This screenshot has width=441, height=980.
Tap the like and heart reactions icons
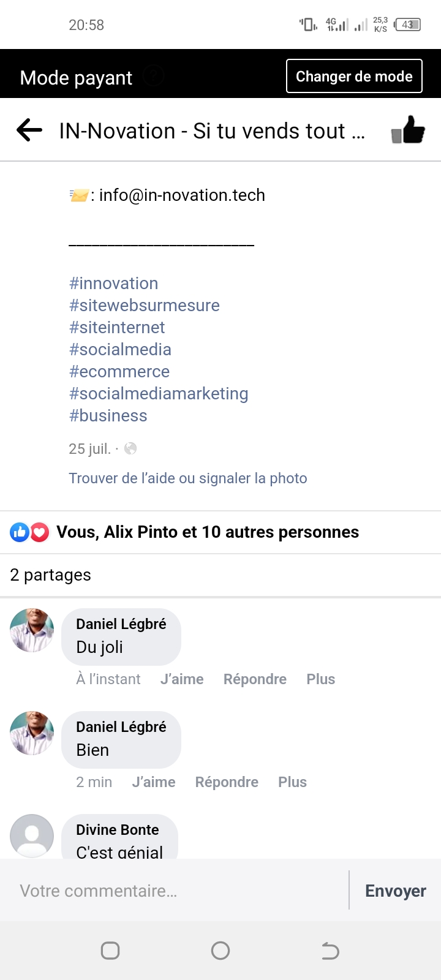(x=29, y=532)
